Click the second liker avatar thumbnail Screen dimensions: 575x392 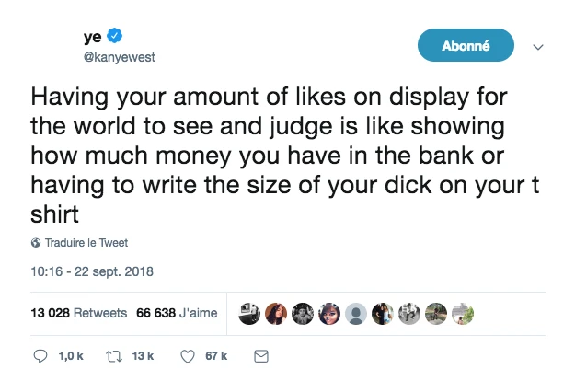[x=275, y=314]
